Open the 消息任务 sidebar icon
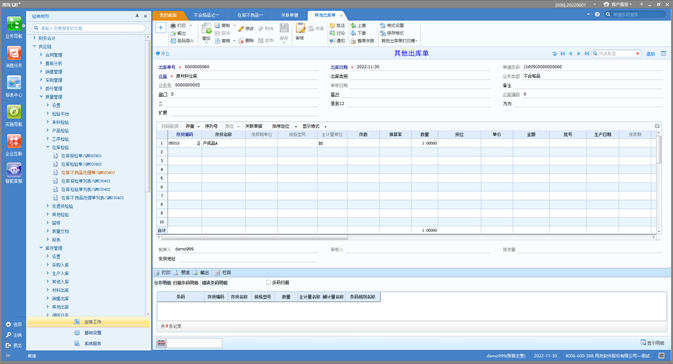The width and height of the screenshot is (673, 364). tap(14, 53)
